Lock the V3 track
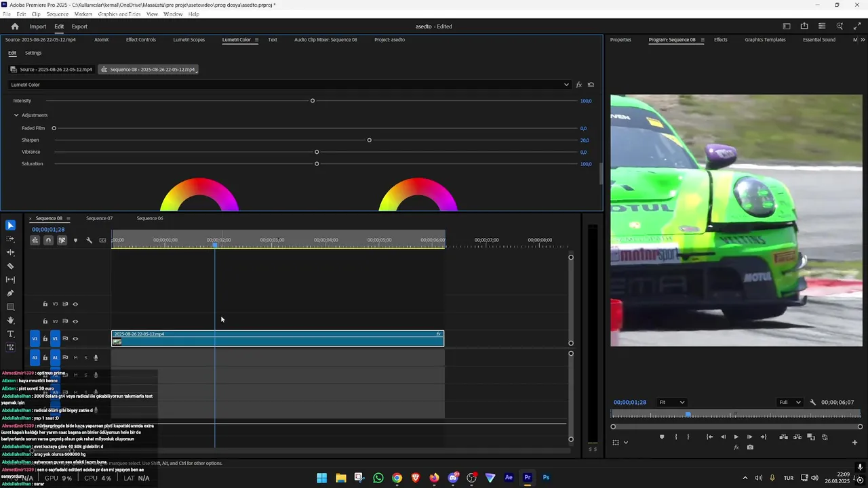 pyautogui.click(x=45, y=304)
